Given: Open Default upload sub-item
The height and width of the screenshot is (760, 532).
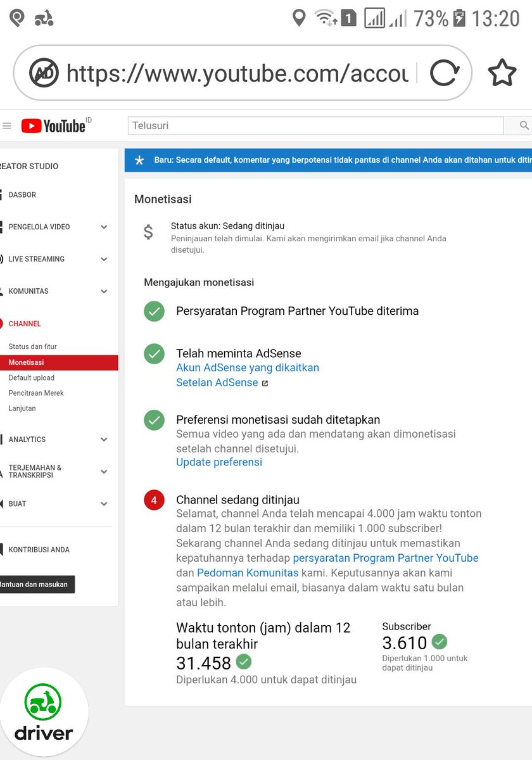Looking at the screenshot, I should click(x=32, y=377).
